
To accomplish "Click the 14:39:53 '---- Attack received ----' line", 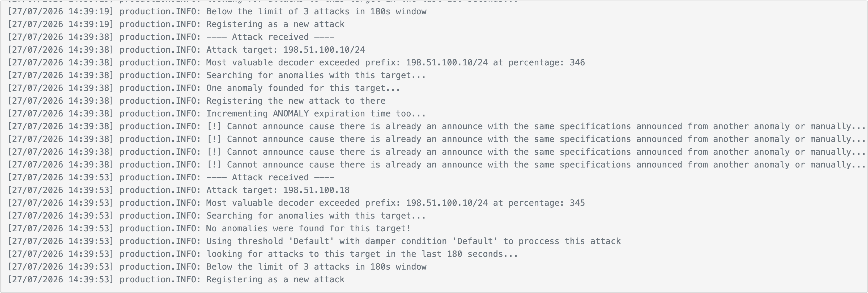I will (171, 177).
